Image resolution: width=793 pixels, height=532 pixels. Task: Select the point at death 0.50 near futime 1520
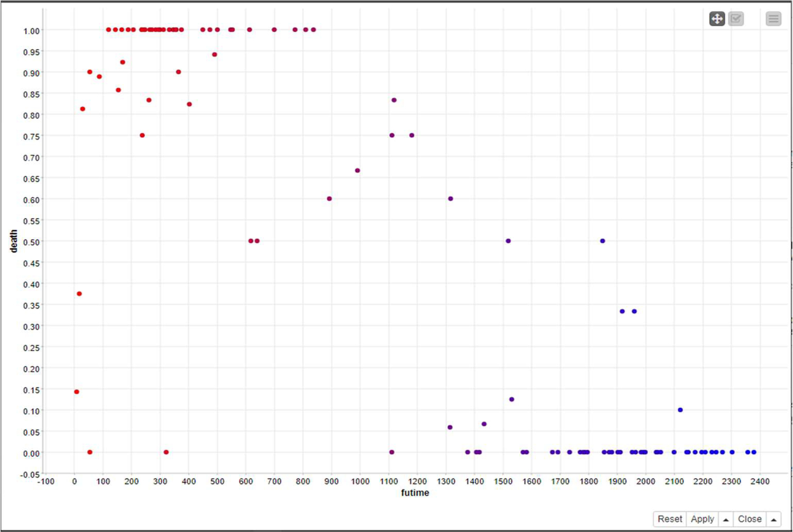click(x=508, y=241)
